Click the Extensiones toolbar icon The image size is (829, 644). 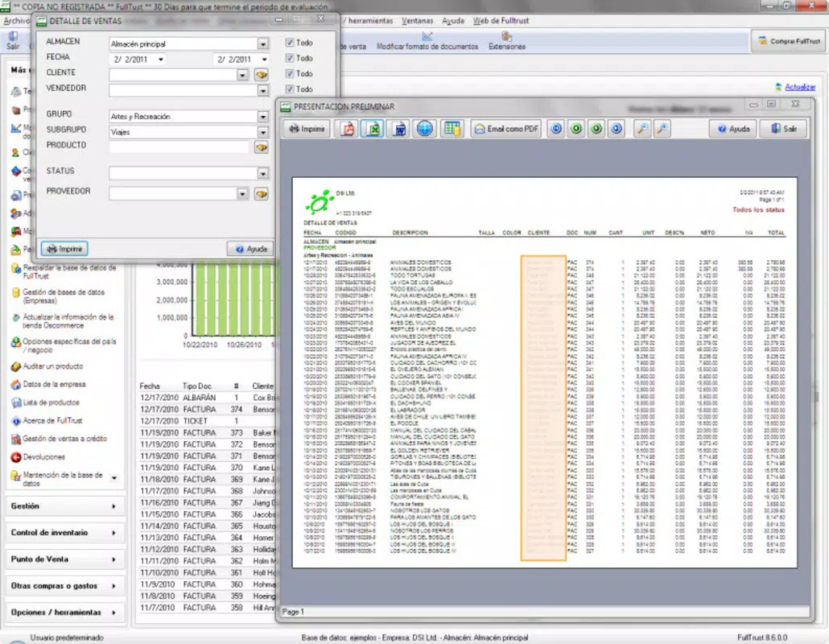506,37
